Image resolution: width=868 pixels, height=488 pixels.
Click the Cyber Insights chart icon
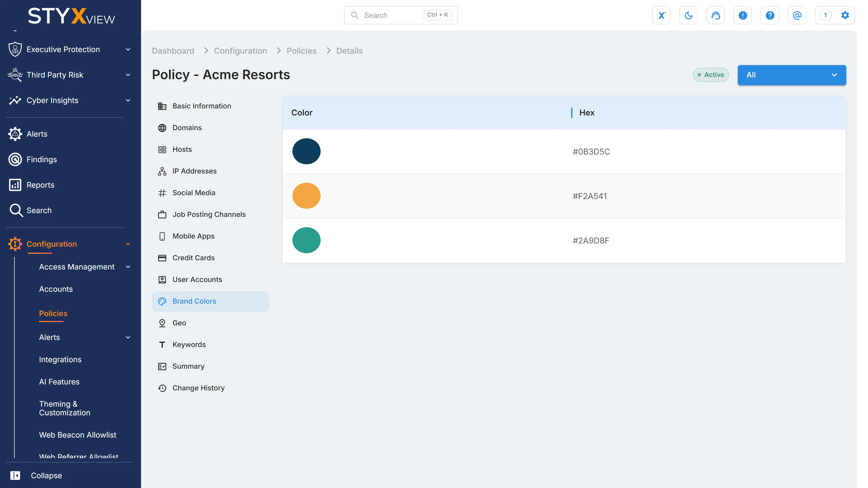click(15, 100)
